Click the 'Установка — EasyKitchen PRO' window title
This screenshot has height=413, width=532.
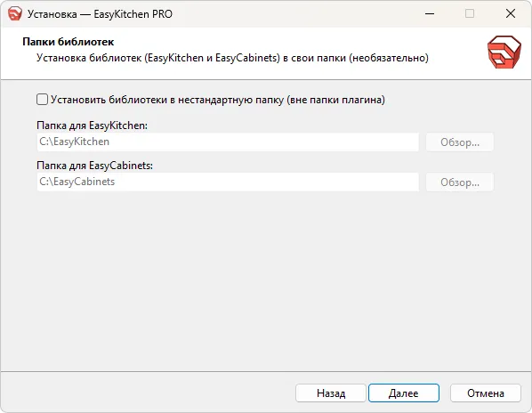tap(100, 14)
